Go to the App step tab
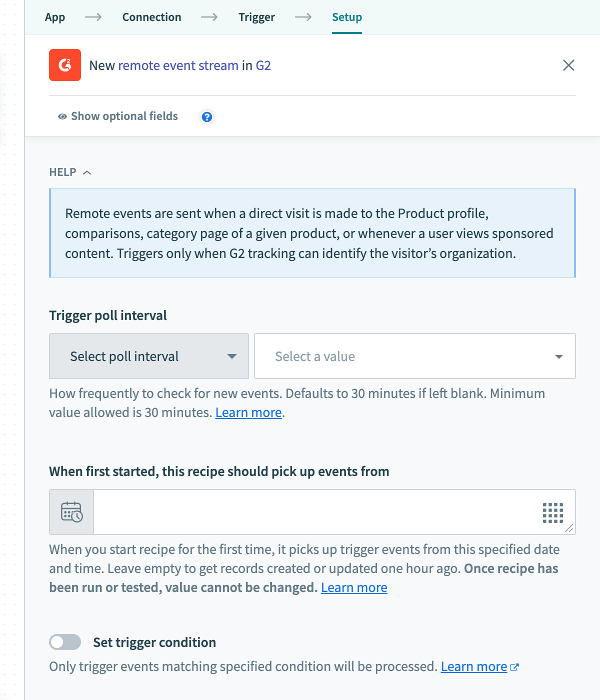Viewport: 600px width, 700px height. pos(55,17)
